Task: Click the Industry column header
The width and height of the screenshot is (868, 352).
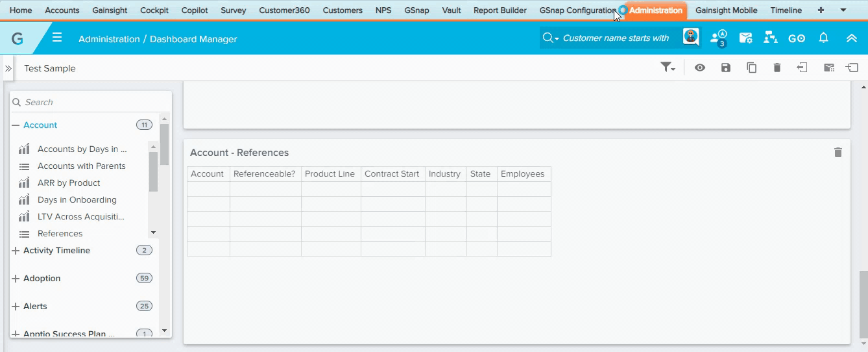Action: pyautogui.click(x=444, y=174)
